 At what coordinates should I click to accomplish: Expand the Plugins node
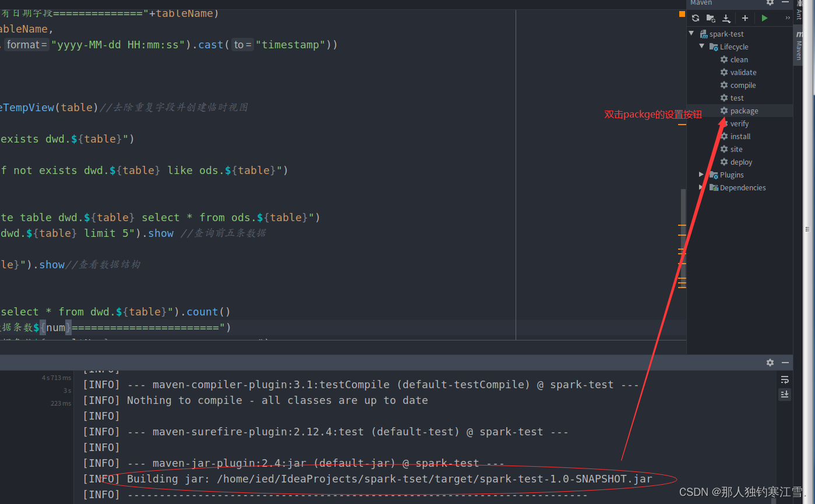click(701, 175)
